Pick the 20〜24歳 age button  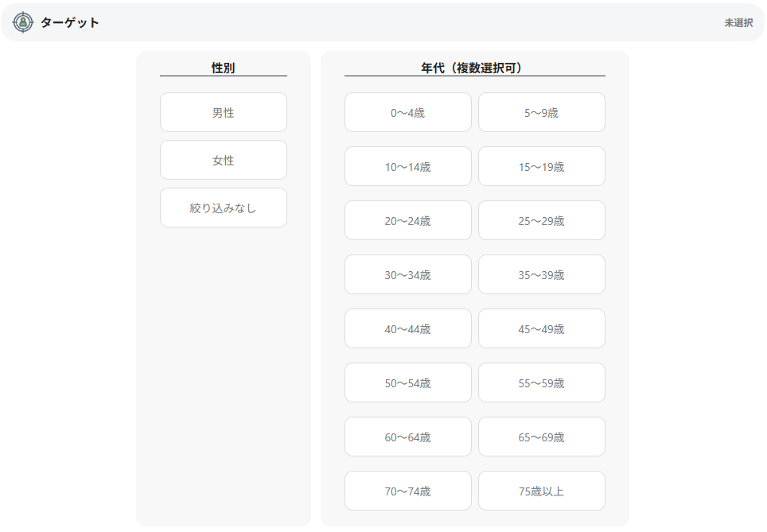407,220
